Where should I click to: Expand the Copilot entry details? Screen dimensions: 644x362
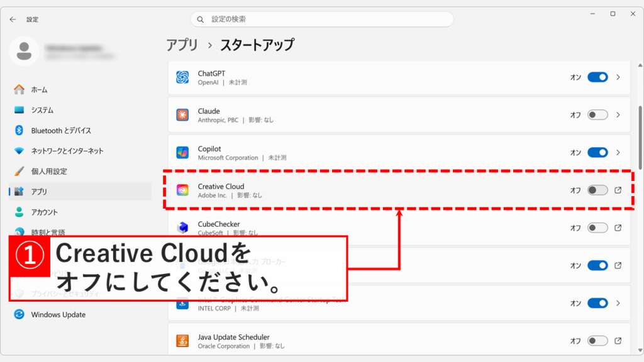pyautogui.click(x=619, y=152)
